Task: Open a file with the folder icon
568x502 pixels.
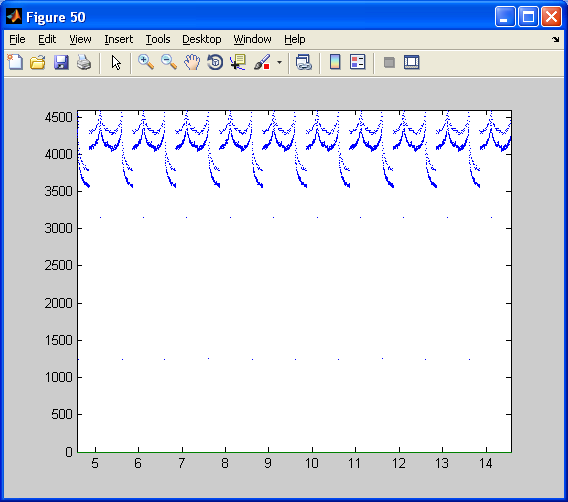Action: coord(38,62)
